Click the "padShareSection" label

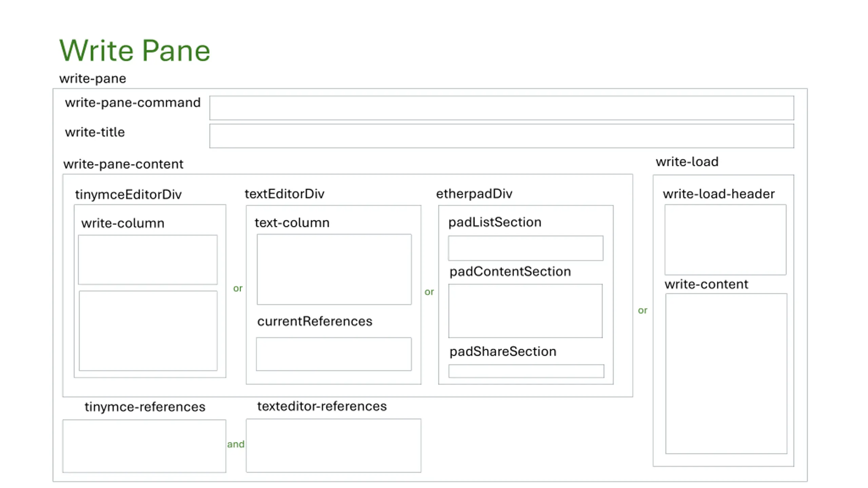click(503, 351)
